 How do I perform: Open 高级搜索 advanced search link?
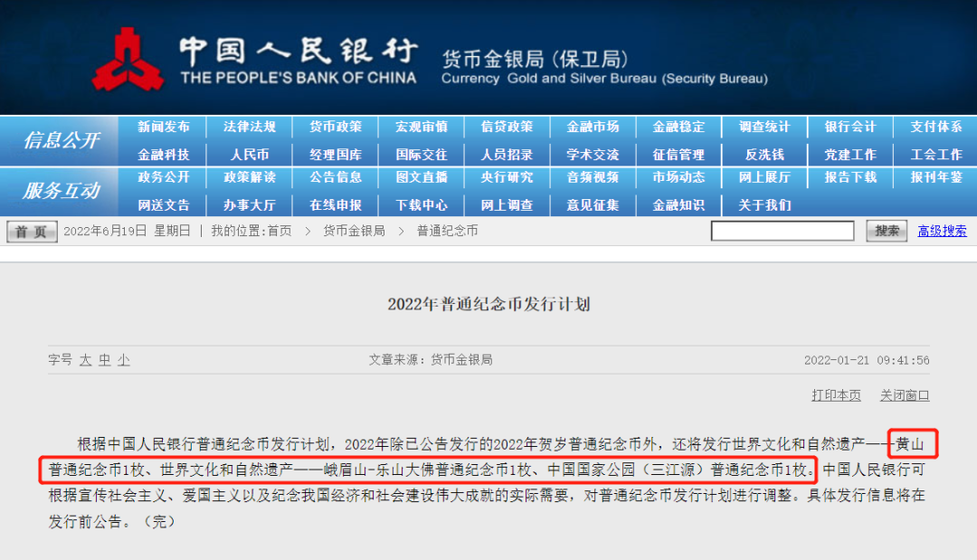tap(942, 231)
